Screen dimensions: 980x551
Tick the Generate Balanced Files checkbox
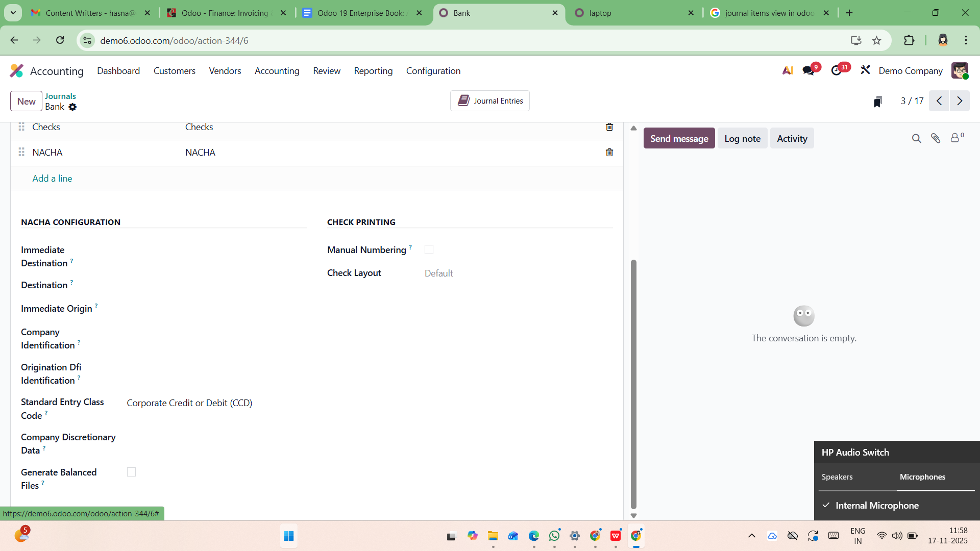(x=131, y=472)
